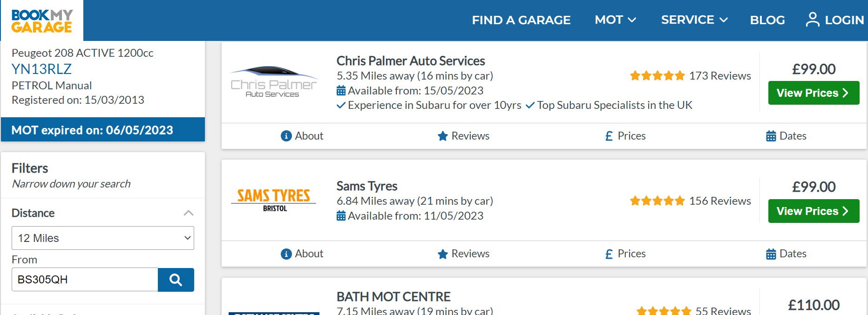Click the Sams Tyres Bristol logo
Image resolution: width=868 pixels, height=315 pixels.
274,200
